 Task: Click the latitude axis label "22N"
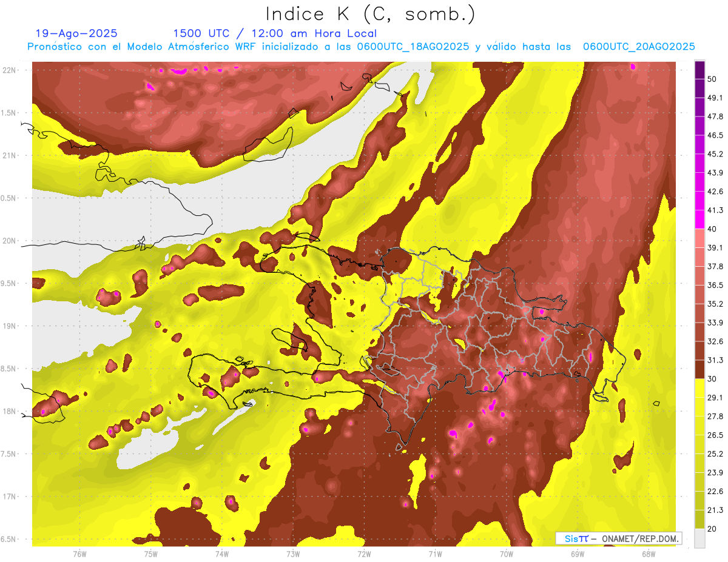pos(9,70)
